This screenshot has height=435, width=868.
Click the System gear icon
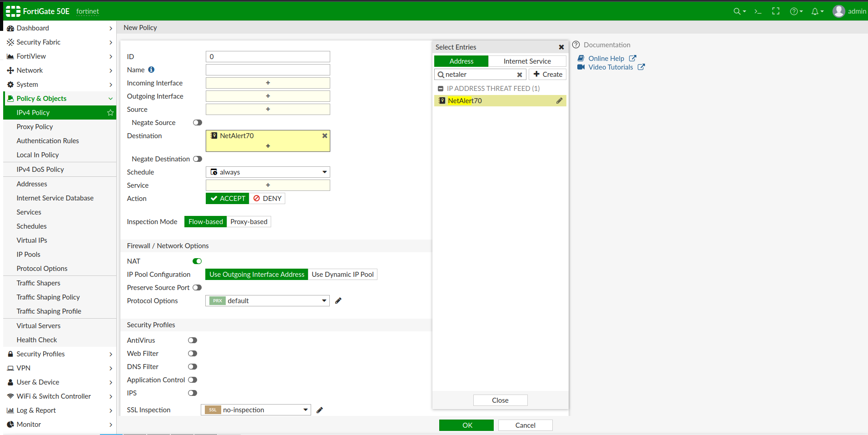point(10,85)
